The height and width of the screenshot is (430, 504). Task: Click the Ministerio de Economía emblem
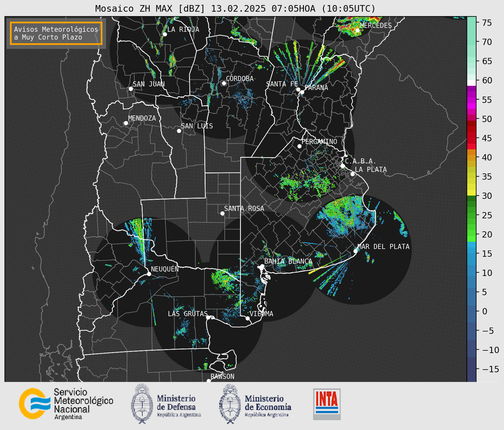pos(230,404)
